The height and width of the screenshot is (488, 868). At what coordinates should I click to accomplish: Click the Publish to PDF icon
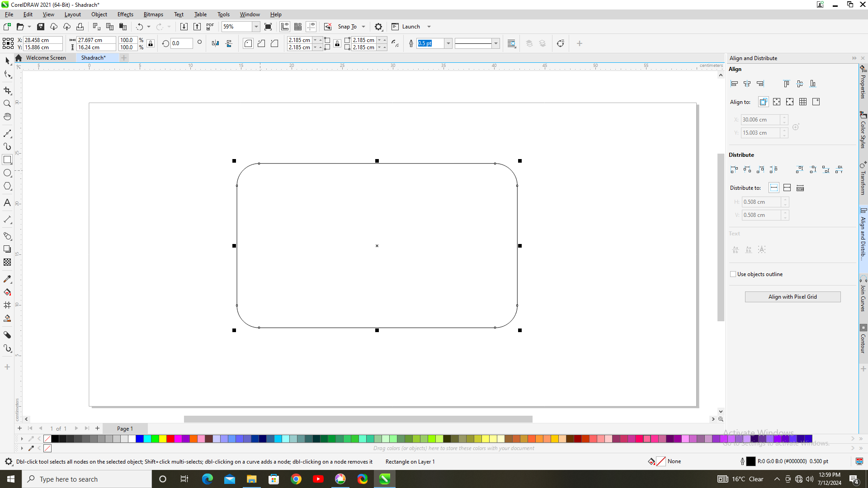click(210, 27)
